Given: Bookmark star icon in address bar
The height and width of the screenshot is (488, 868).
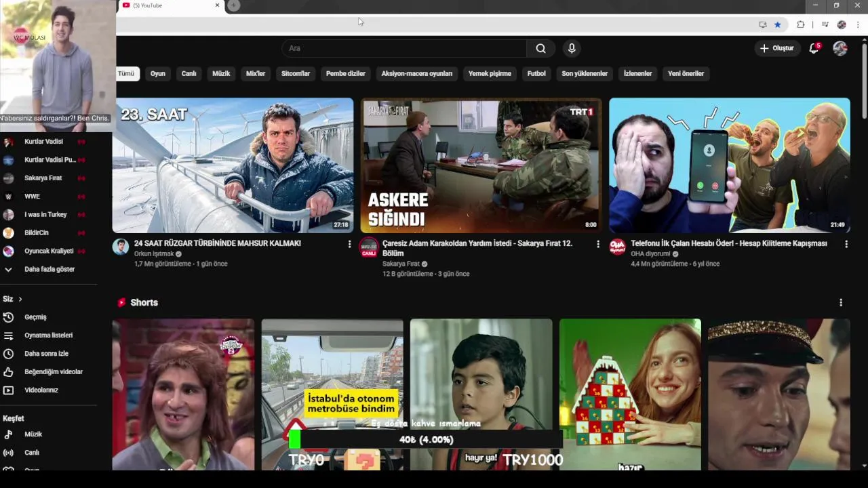Looking at the screenshot, I should click(x=778, y=24).
